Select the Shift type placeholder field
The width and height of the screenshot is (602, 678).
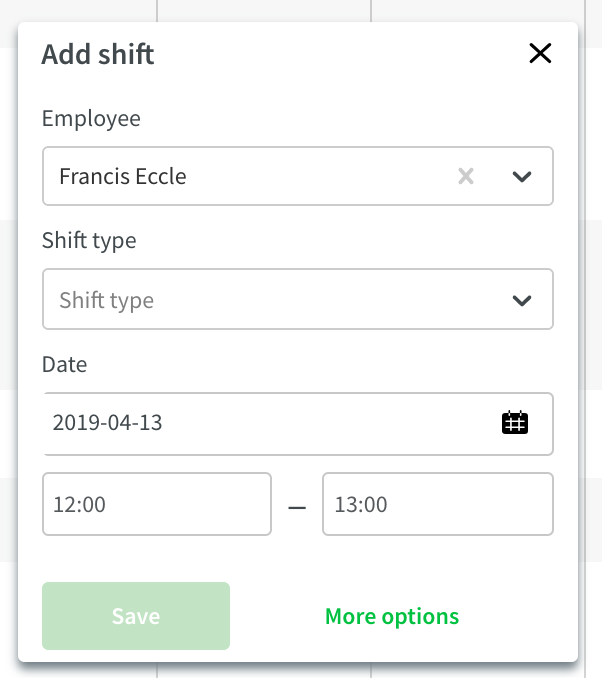point(298,299)
